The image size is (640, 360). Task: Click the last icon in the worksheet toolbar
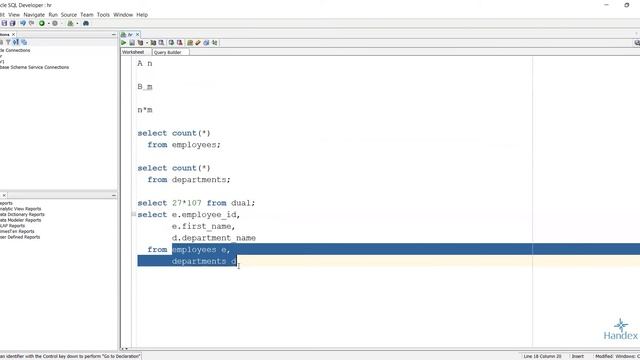pos(215,42)
